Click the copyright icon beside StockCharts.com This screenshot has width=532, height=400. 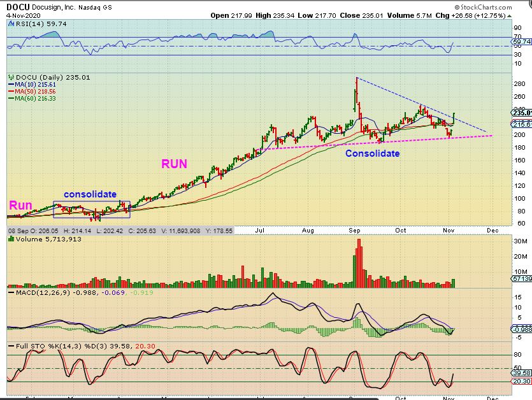[x=457, y=7]
